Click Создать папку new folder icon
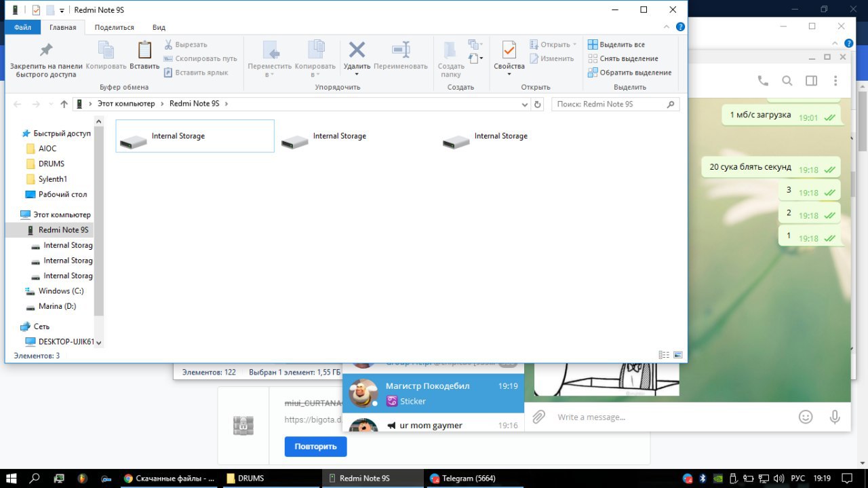868x488 pixels. tap(450, 59)
